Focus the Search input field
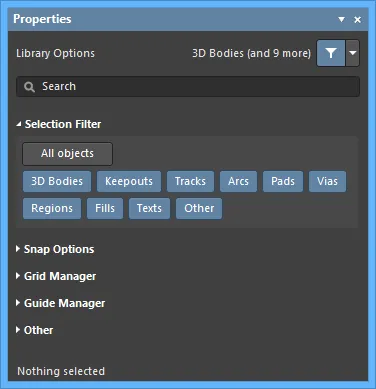The image size is (376, 389). [x=188, y=87]
